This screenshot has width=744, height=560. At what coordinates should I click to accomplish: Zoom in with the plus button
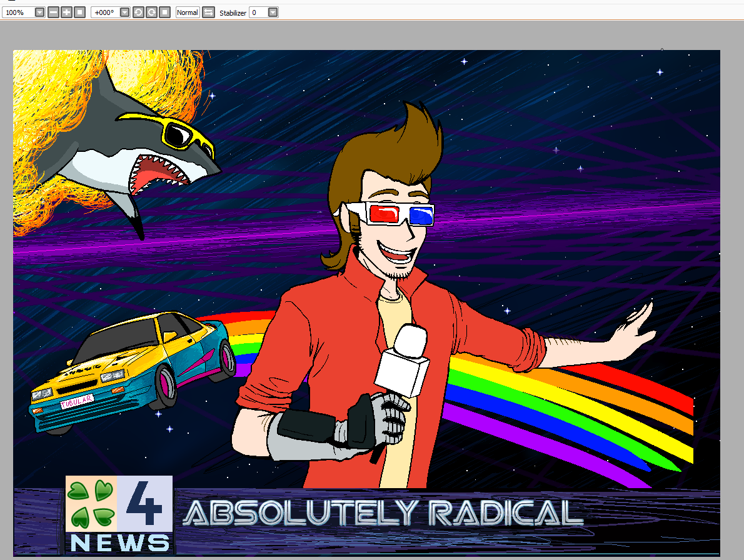pos(67,12)
